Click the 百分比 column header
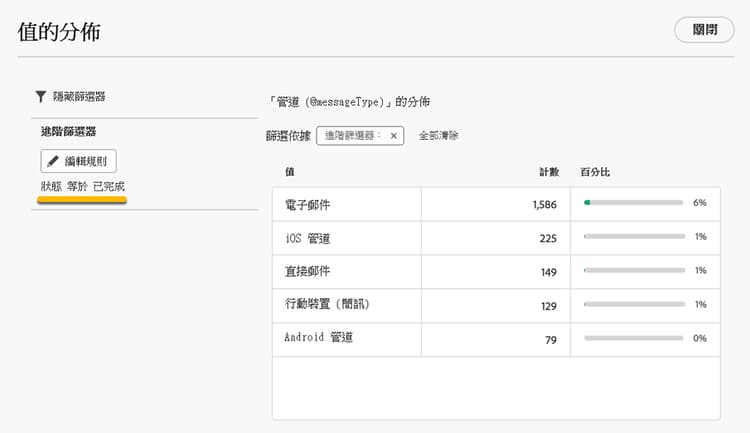Screen dimensions: 750x433 coord(595,172)
